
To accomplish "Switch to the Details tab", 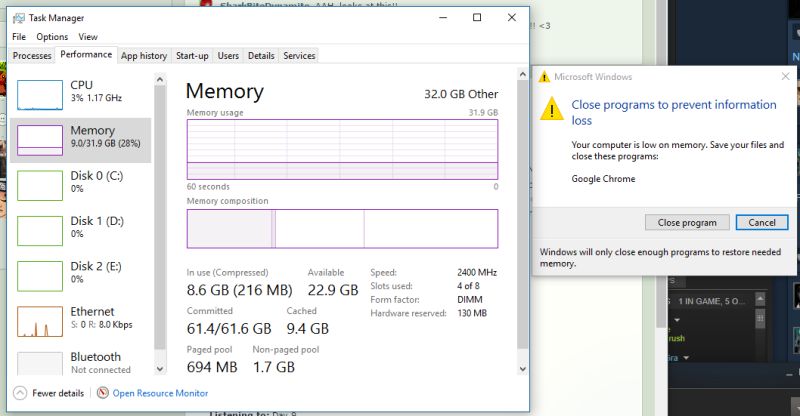I will pos(261,56).
